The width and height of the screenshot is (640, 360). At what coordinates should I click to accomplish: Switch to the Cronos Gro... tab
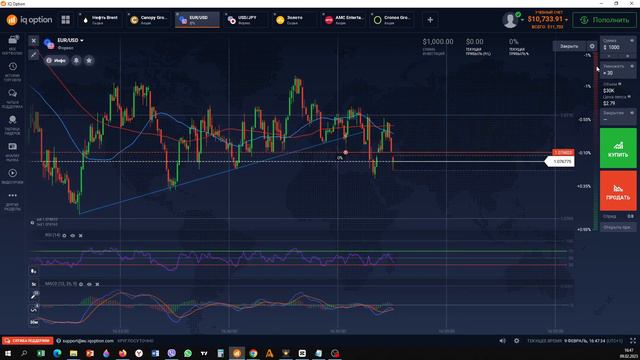(x=392, y=20)
